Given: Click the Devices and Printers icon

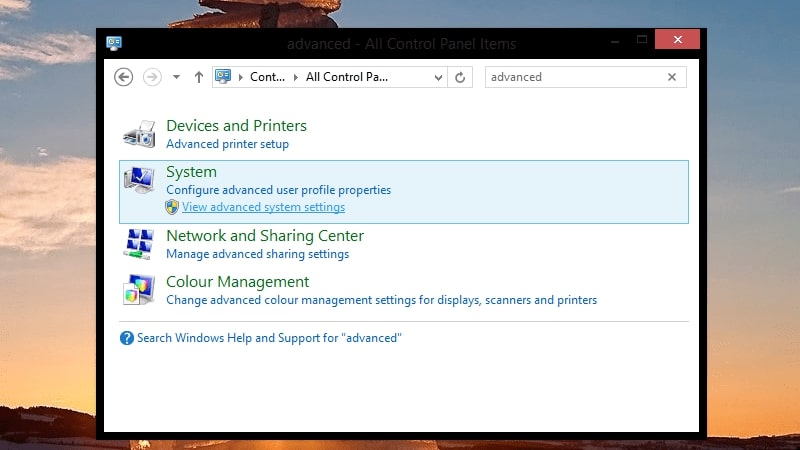Looking at the screenshot, I should (139, 134).
